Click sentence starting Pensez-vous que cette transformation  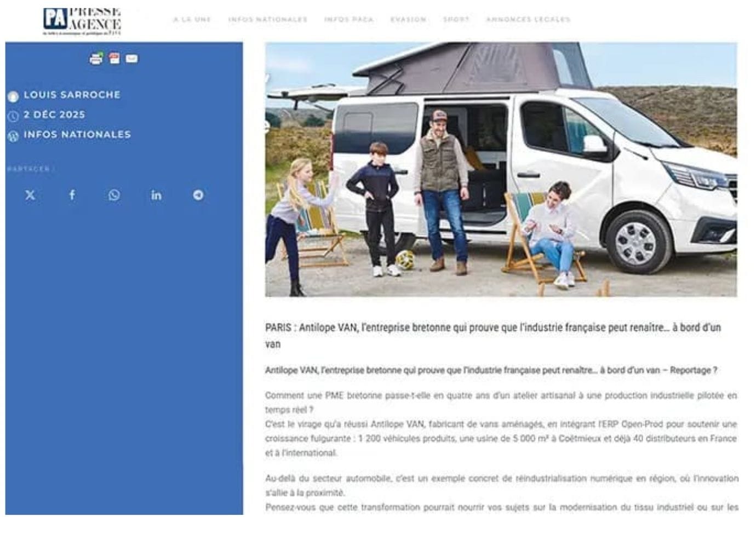(x=501, y=507)
